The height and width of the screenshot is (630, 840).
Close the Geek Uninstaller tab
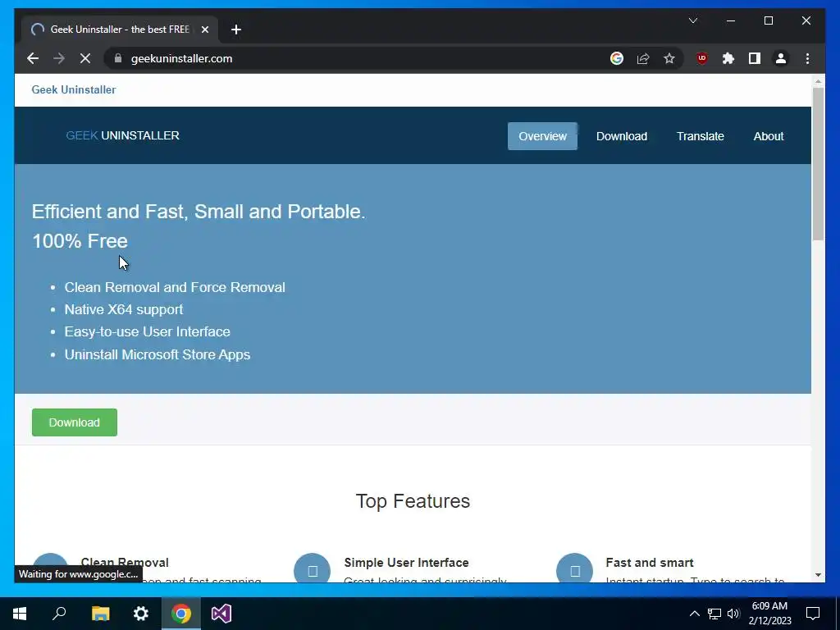pos(204,30)
